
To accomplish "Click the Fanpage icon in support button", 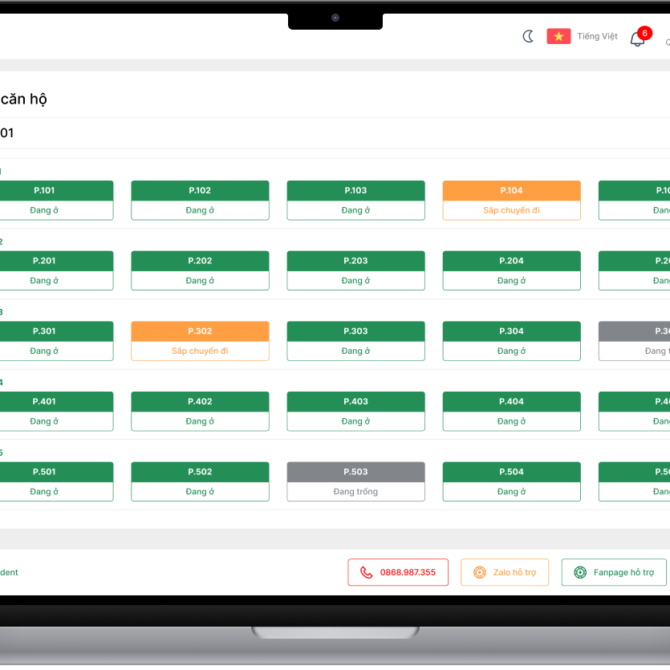I will tap(580, 572).
